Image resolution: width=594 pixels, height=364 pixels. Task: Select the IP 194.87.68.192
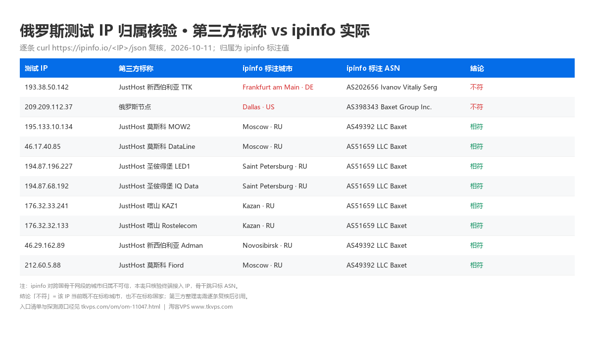click(x=47, y=186)
